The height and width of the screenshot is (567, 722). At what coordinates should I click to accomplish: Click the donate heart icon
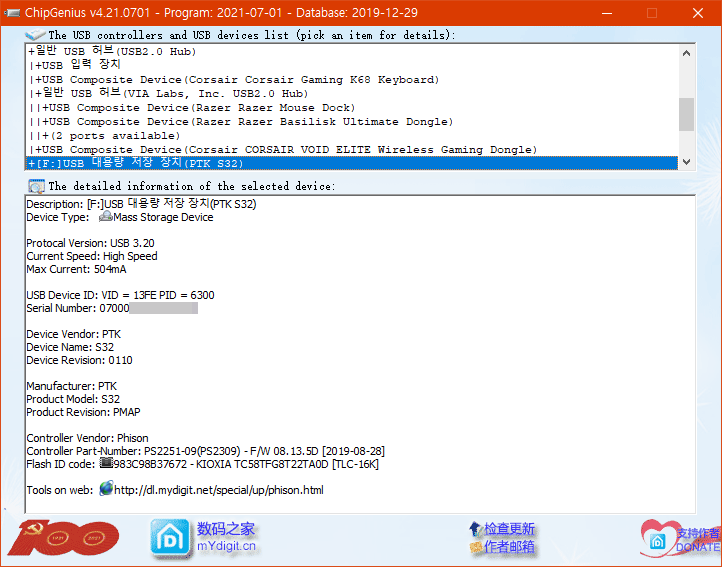[657, 539]
